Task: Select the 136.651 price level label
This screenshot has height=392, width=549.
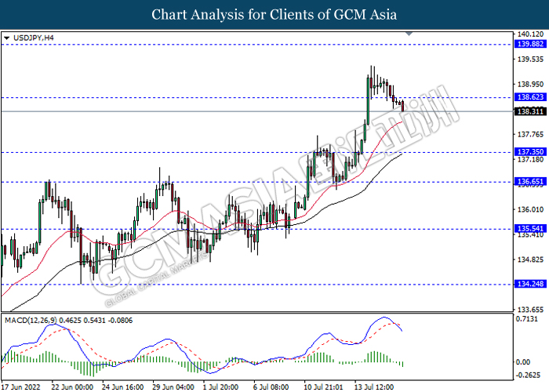Action: click(530, 182)
